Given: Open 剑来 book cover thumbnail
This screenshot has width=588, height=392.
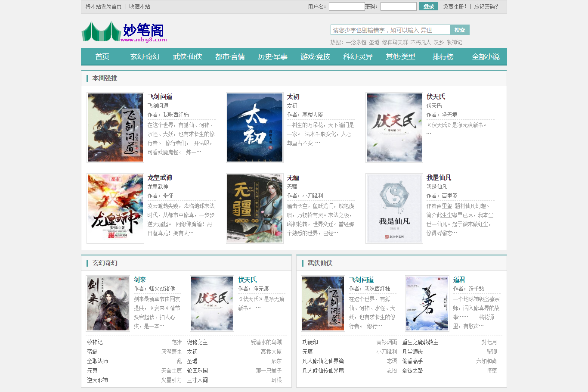Looking at the screenshot, I should [x=108, y=304].
